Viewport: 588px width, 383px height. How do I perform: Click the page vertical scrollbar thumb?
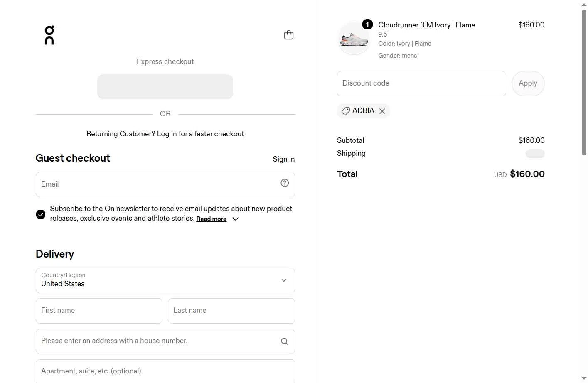click(x=584, y=82)
